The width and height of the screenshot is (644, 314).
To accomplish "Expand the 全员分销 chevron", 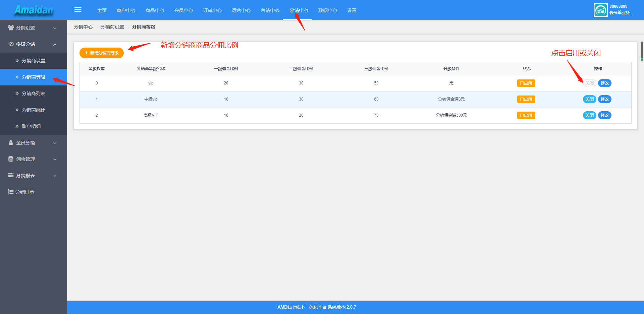I will 55,143.
